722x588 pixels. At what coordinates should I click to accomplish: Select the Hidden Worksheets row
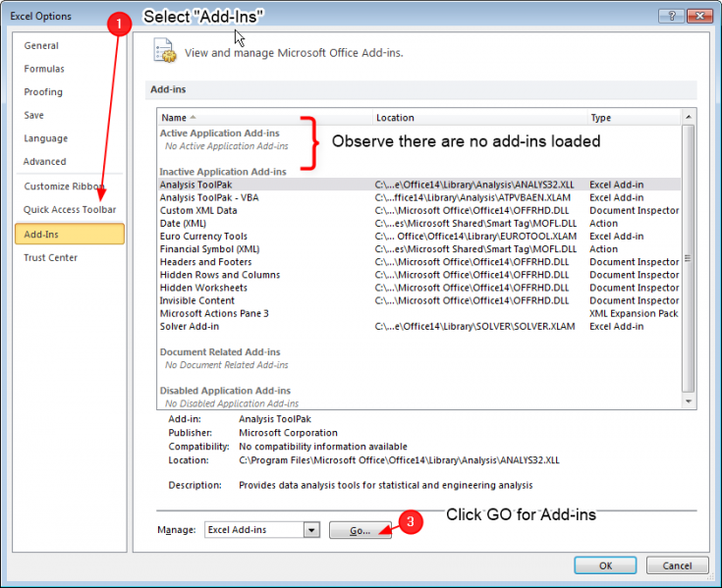pyautogui.click(x=418, y=288)
